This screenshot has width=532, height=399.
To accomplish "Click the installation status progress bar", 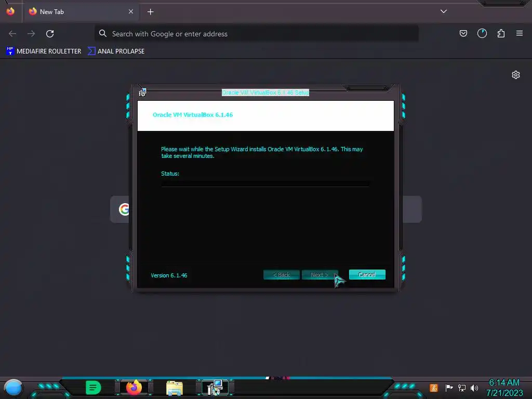I will click(x=265, y=184).
